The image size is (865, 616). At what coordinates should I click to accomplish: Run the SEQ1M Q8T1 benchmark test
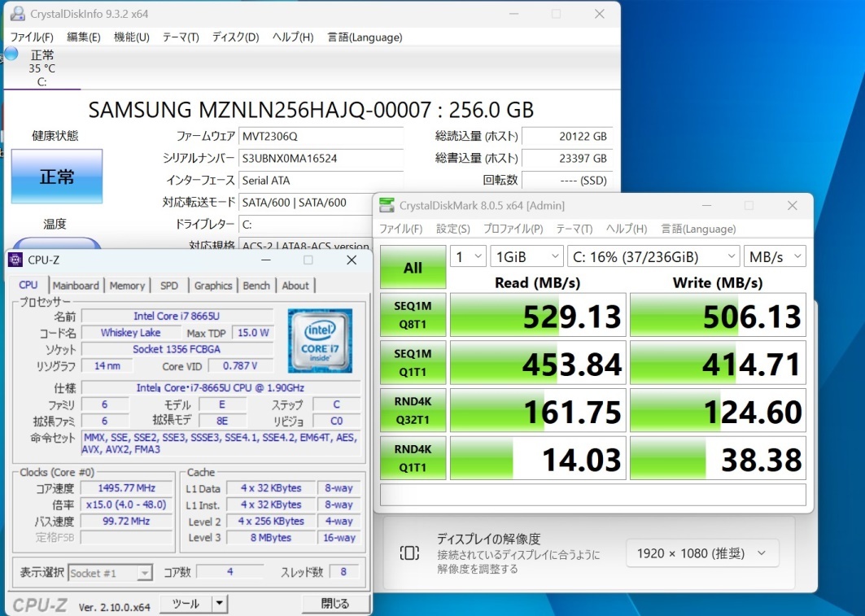click(x=413, y=315)
